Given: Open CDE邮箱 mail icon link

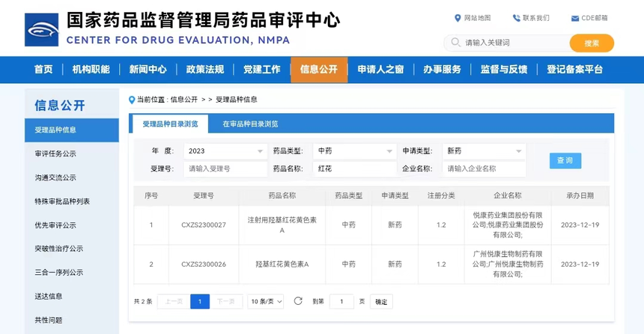Looking at the screenshot, I should (574, 18).
